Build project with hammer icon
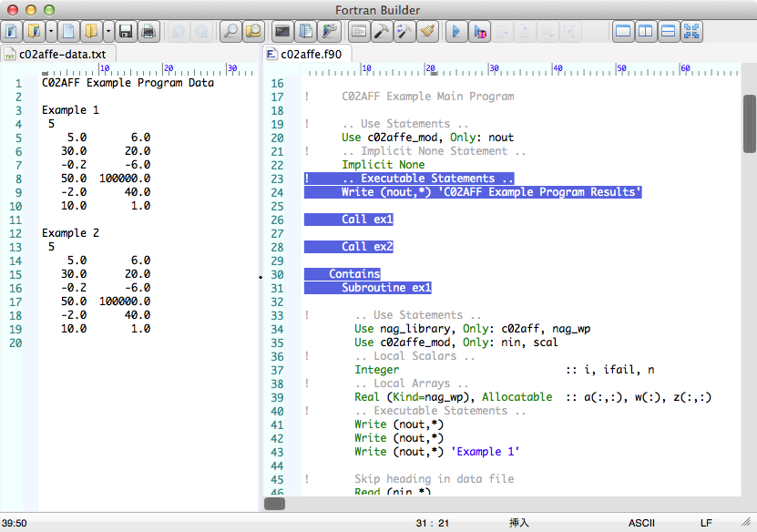The image size is (757, 532). [x=382, y=32]
